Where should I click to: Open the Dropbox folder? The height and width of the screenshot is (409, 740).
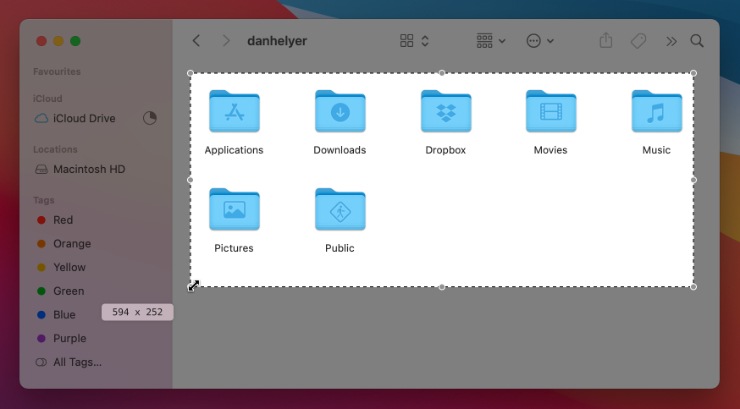(446, 111)
